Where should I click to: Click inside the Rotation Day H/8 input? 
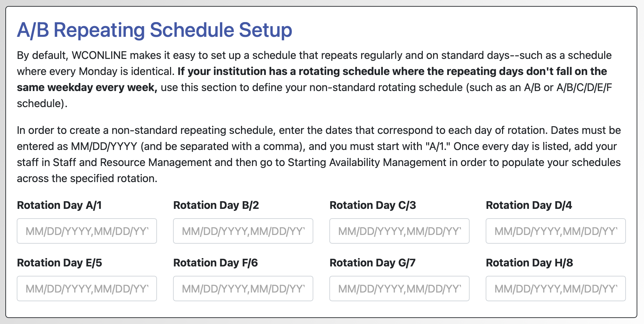coord(556,289)
